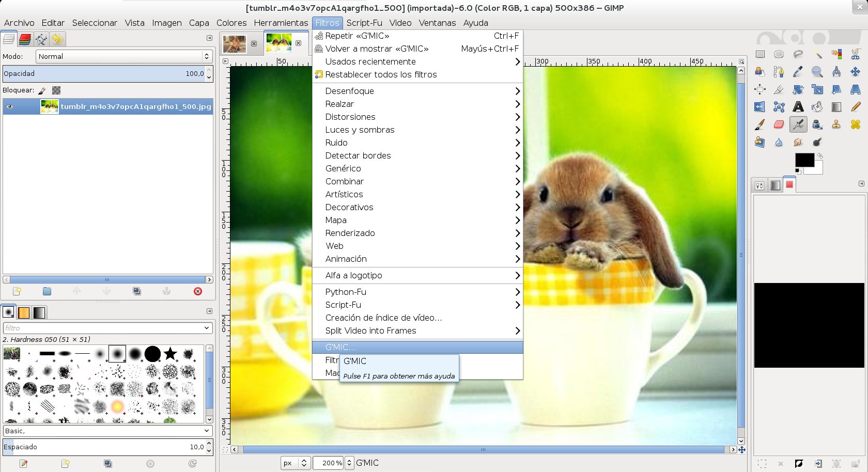
Task: Open the Patterns tab in brushes dock
Action: [24, 312]
